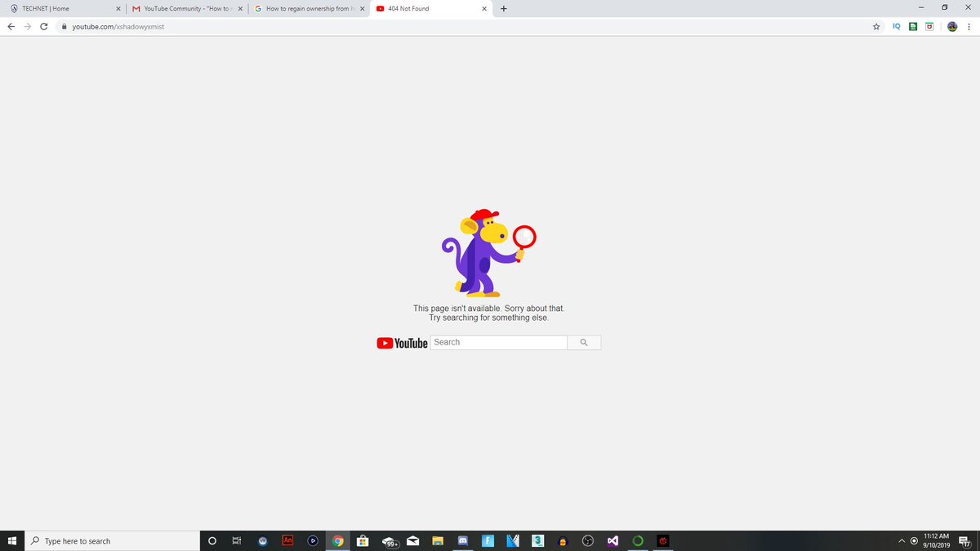Open the dark hooded-figure taskbar icon
The width and height of the screenshot is (980, 551).
(x=562, y=540)
